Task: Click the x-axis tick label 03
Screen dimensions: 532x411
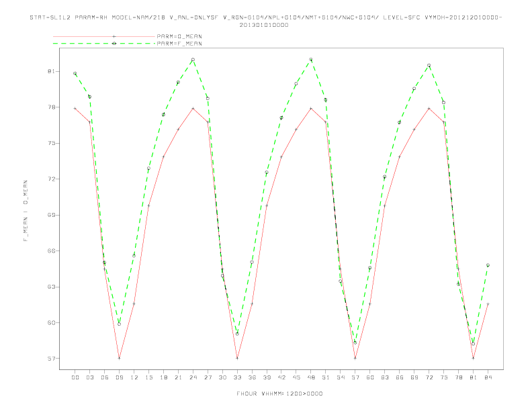Action: coord(89,377)
